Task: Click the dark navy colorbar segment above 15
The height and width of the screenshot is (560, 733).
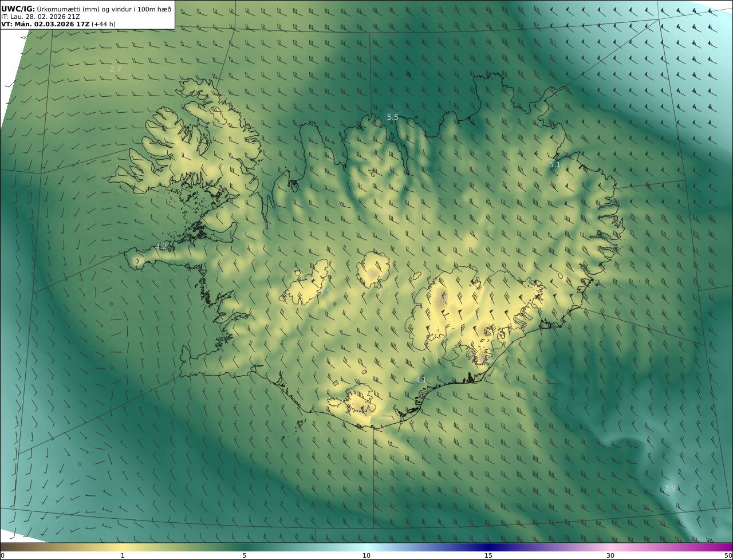Action: pos(488,547)
